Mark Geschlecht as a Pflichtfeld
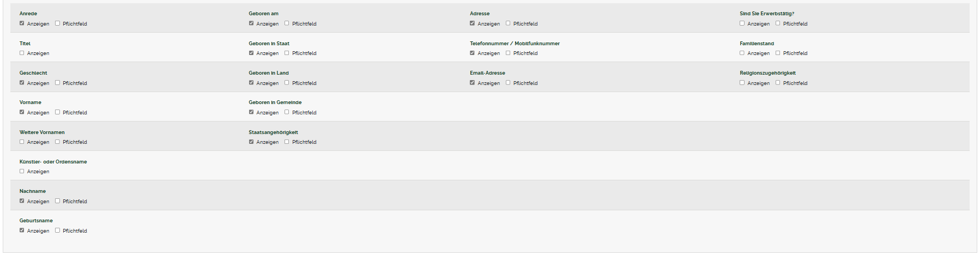This screenshot has width=980, height=255. click(x=57, y=83)
